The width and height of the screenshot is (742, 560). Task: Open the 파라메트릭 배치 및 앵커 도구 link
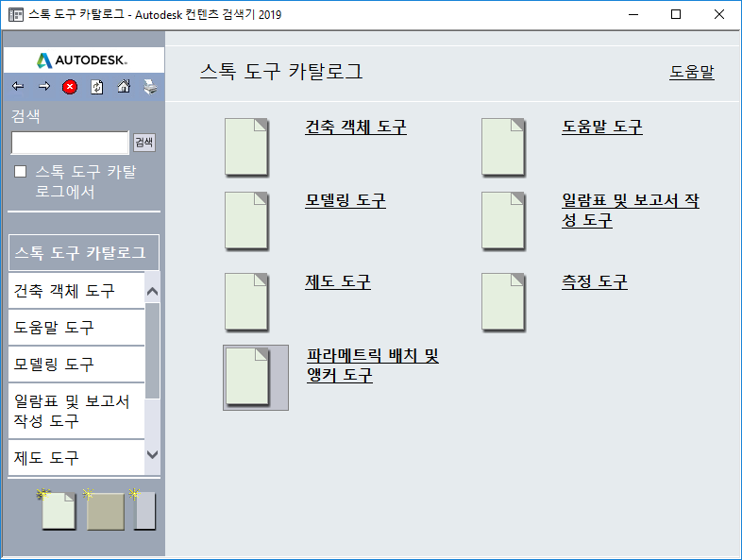point(373,365)
